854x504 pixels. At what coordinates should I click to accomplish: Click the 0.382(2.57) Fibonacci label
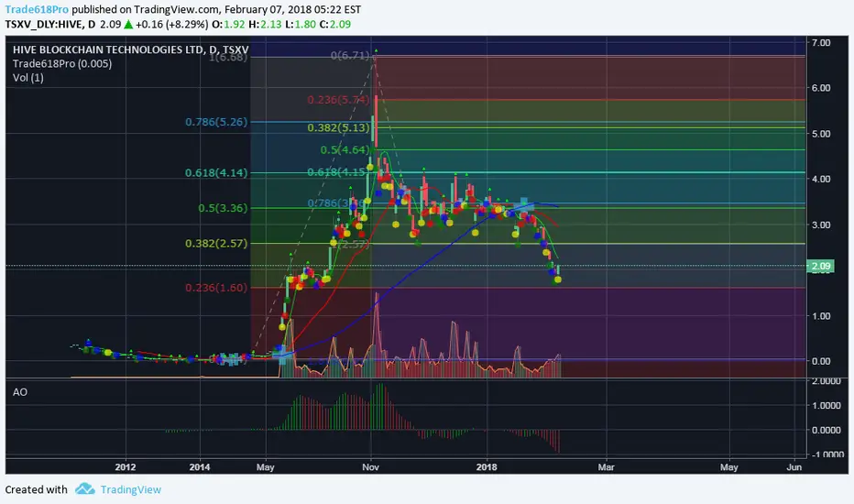point(216,244)
